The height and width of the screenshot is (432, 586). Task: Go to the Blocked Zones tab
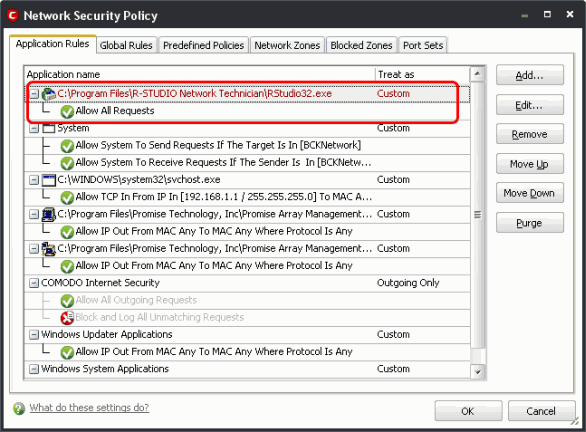click(361, 45)
